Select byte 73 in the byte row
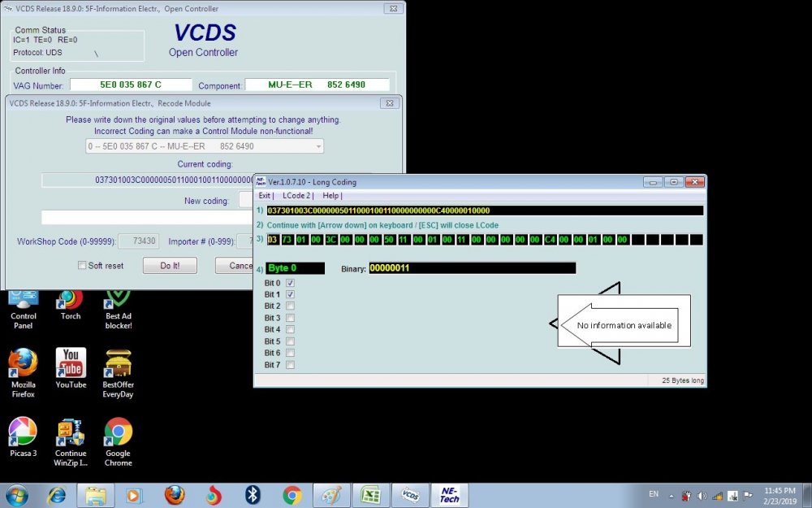The image size is (812, 508). pos(287,240)
